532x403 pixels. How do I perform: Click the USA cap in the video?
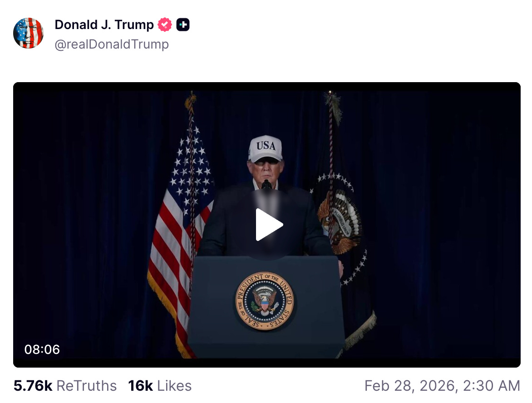click(266, 148)
